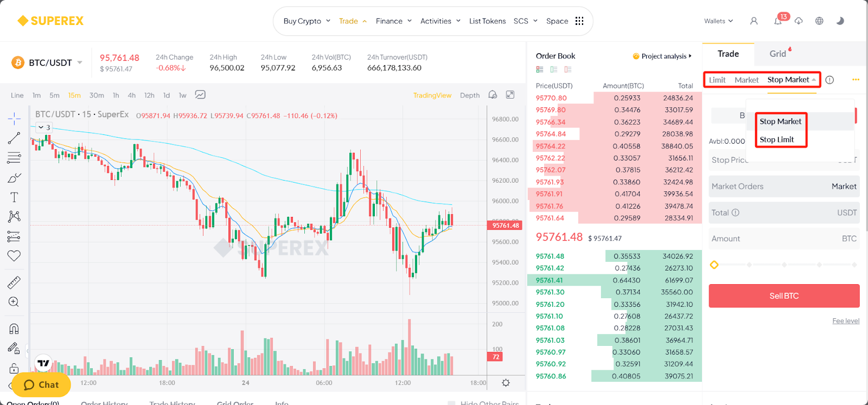This screenshot has height=405, width=868.
Task: Expand the Finance dropdown
Action: pos(394,21)
